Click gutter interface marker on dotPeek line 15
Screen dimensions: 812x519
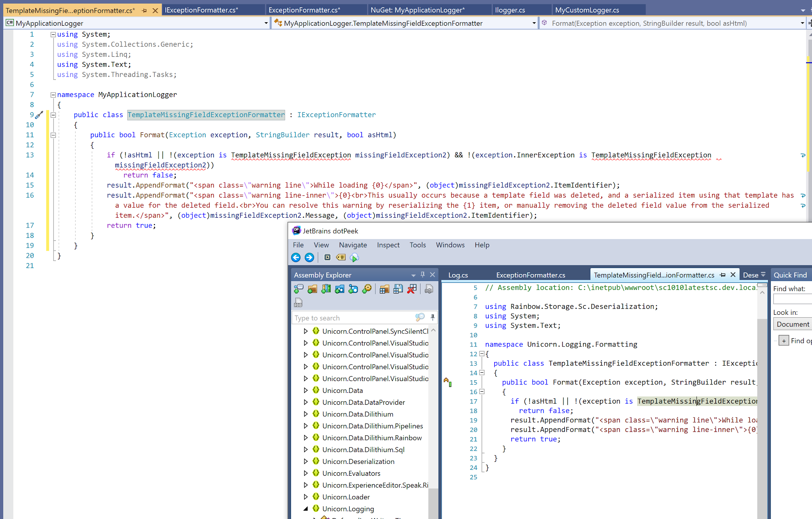[447, 382]
